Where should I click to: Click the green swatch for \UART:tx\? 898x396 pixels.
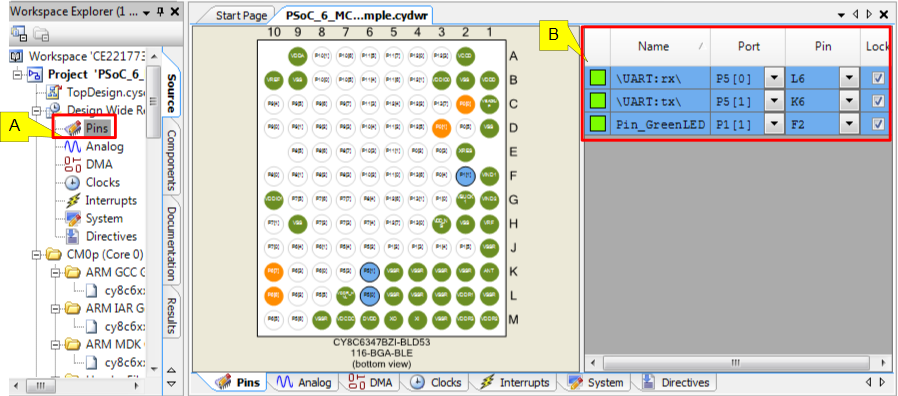(x=598, y=101)
